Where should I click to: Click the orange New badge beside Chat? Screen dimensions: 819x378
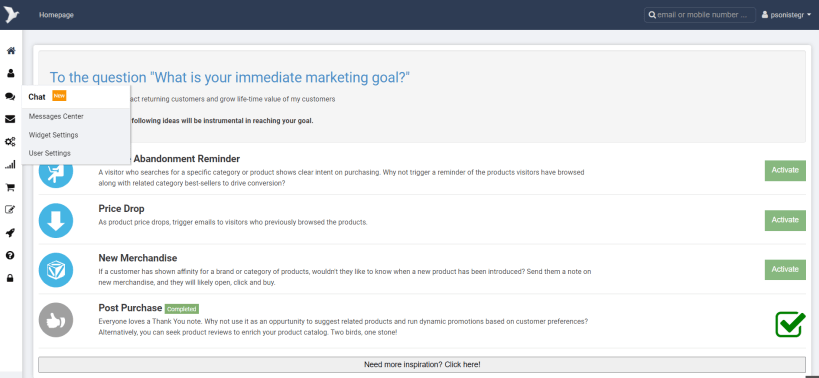pos(59,96)
